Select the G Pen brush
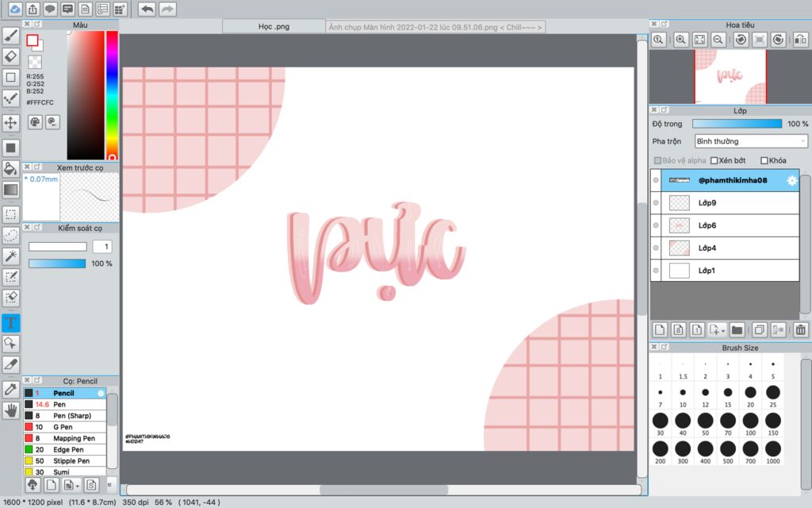 65,427
